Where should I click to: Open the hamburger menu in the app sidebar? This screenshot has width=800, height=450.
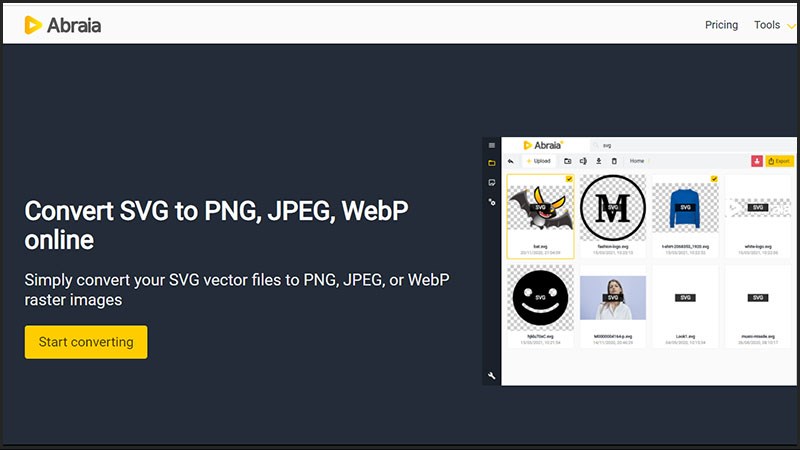(492, 145)
